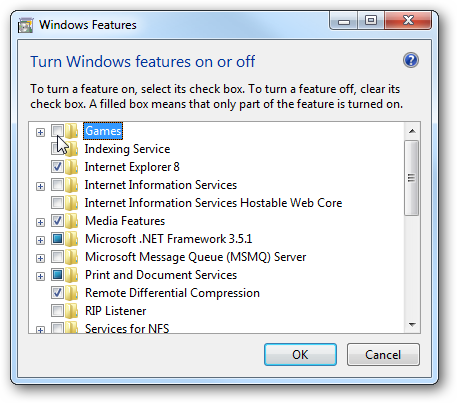This screenshot has width=457, height=403.
Task: Click the OK button
Action: (x=300, y=355)
